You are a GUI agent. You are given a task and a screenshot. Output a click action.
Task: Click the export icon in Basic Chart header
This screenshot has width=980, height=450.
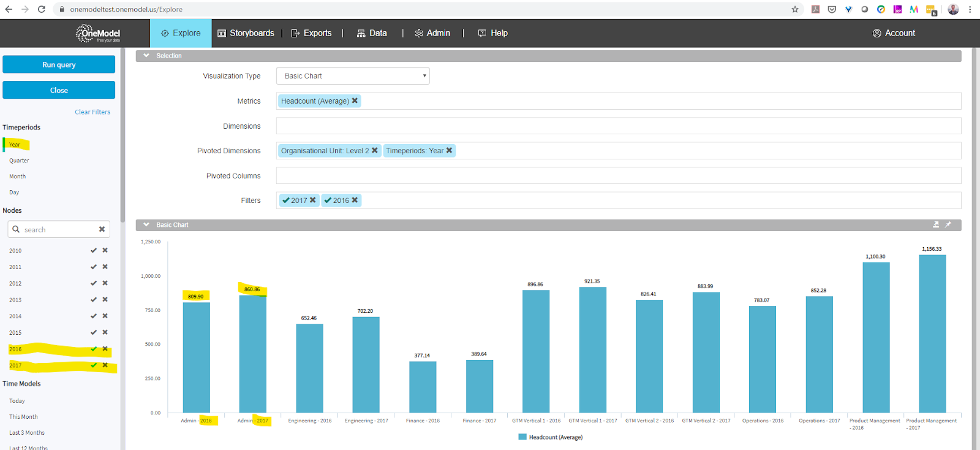coord(935,225)
